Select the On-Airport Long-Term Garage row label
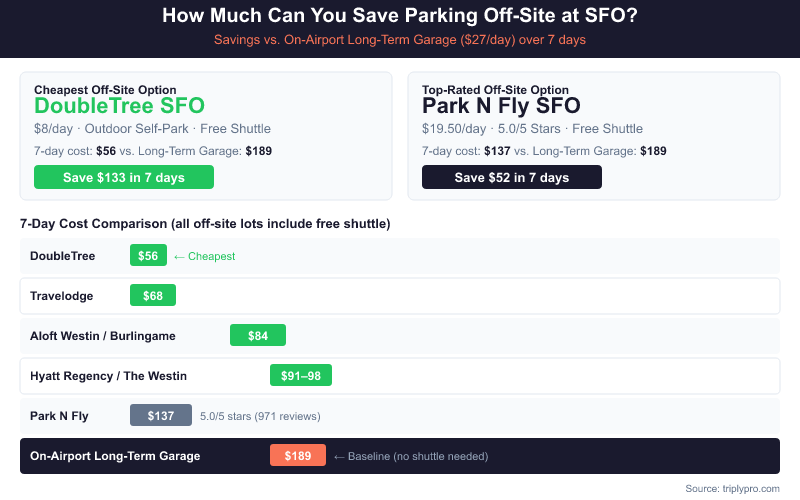 tap(115, 456)
